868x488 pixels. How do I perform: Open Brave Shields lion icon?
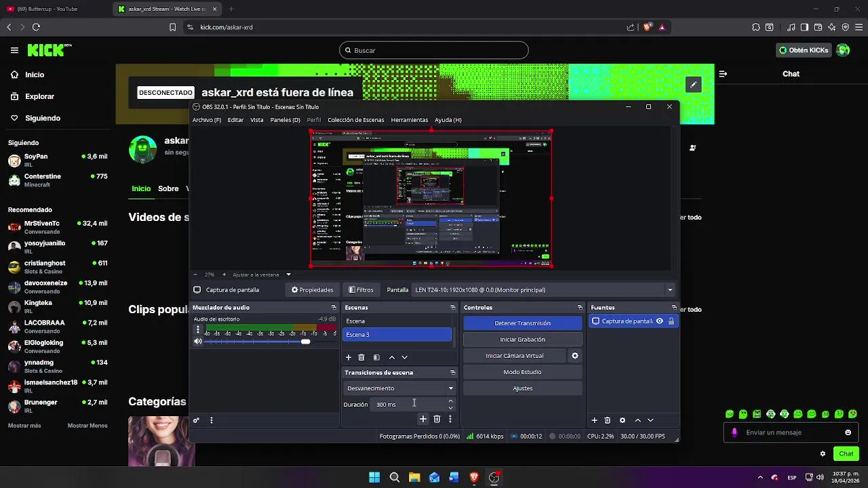(x=648, y=27)
